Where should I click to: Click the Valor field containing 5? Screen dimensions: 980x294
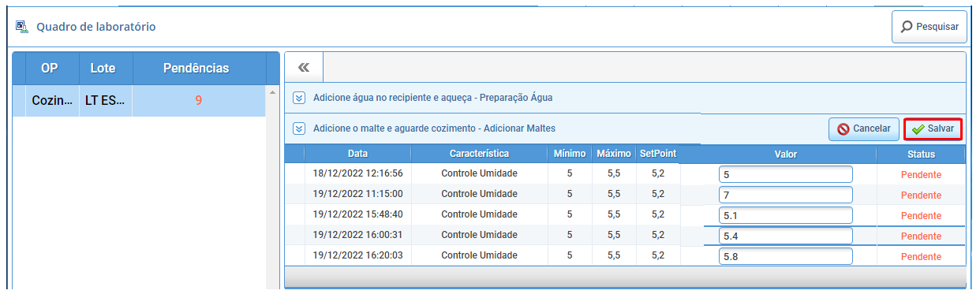(x=785, y=174)
